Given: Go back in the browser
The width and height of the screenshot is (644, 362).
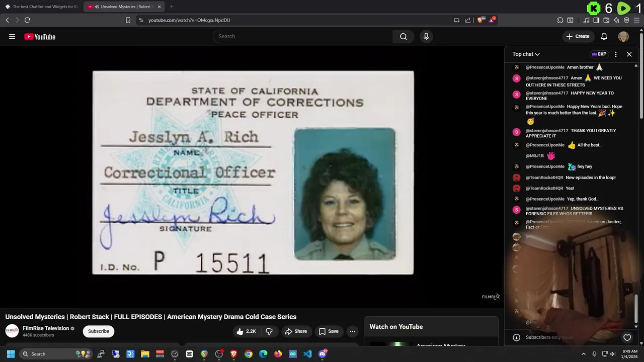Looking at the screenshot, I should [x=7, y=20].
